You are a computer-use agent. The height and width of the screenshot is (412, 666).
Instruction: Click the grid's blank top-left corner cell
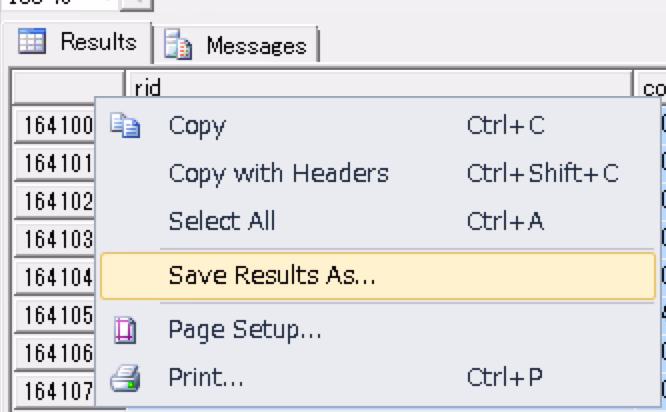coord(67,87)
